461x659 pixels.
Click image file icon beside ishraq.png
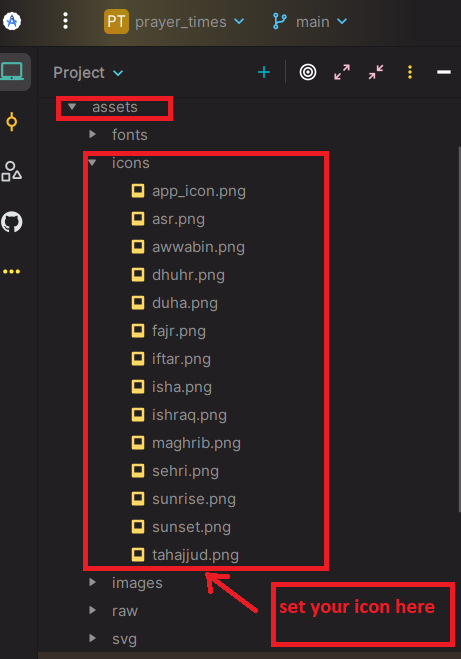point(138,415)
